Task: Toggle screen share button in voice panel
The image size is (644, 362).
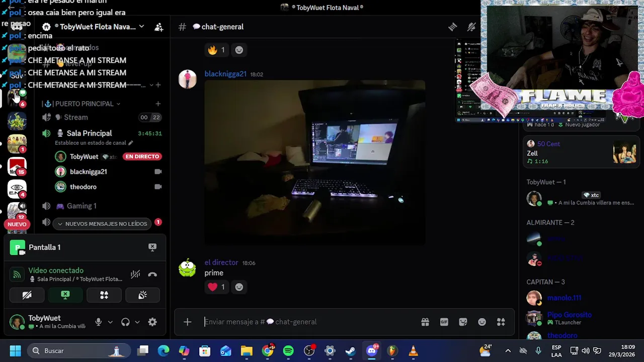Action: click(65, 295)
